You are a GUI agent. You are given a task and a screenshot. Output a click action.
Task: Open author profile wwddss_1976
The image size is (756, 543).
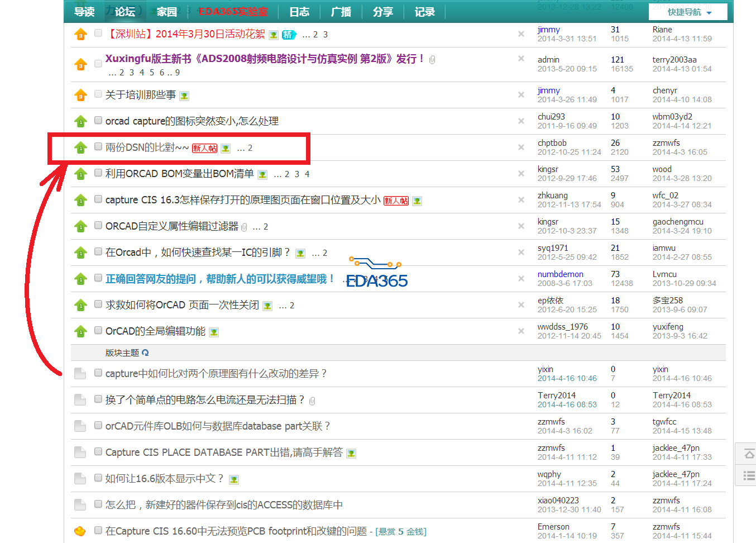click(x=563, y=327)
